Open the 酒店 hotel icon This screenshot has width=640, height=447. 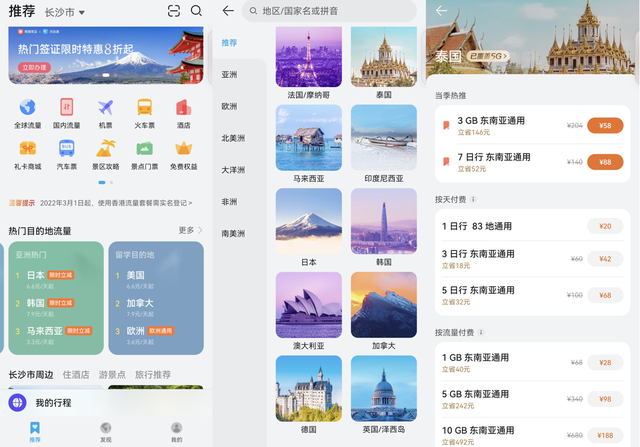[183, 107]
